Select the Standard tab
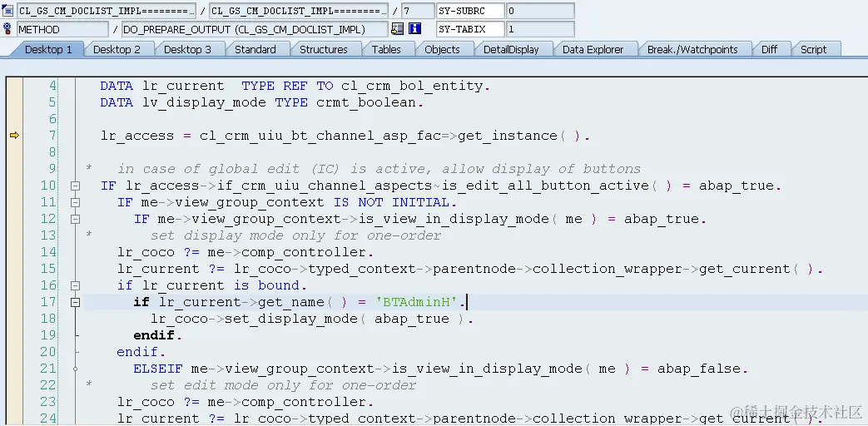The height and width of the screenshot is (426, 868). point(255,50)
